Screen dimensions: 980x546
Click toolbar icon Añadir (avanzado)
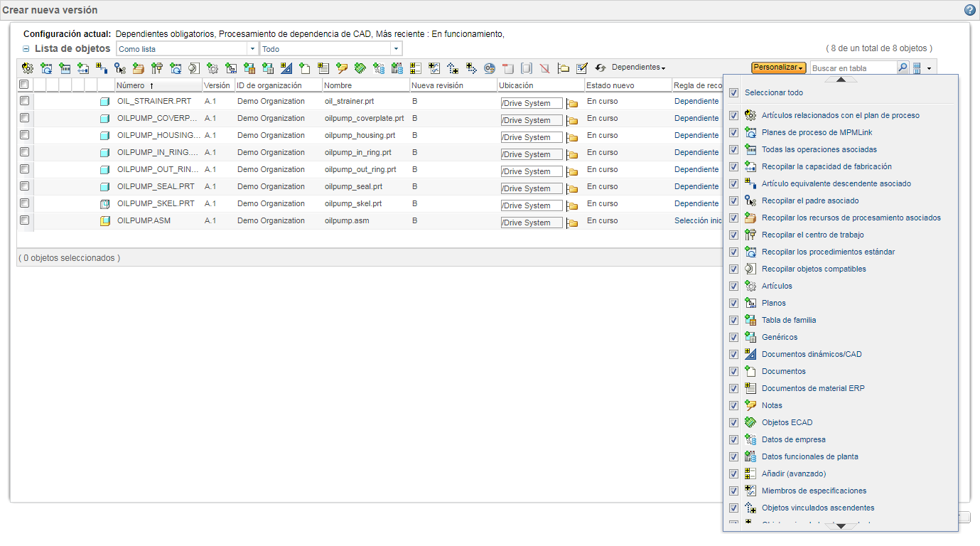coord(416,68)
